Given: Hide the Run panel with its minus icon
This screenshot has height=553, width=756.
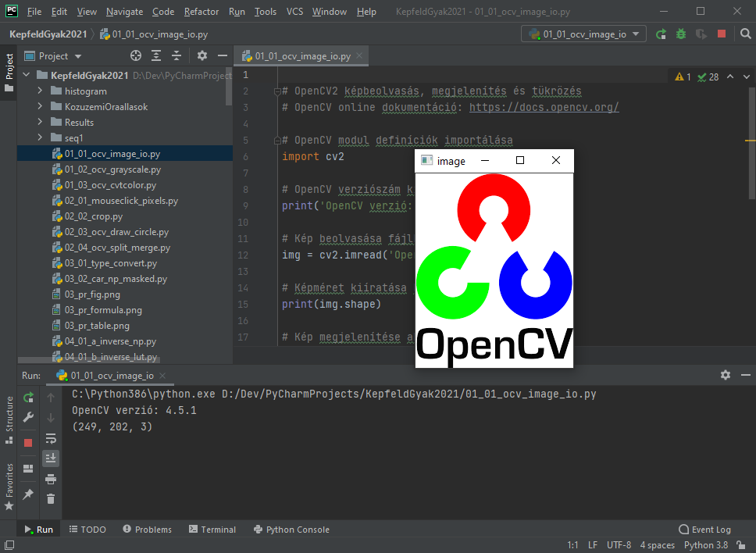Looking at the screenshot, I should (x=746, y=375).
